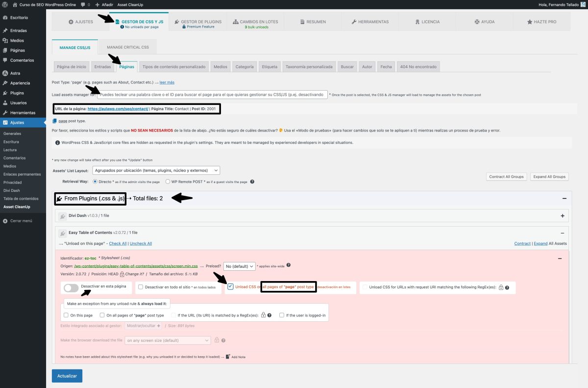Check Desactivar en todo el sitio

tap(141, 286)
